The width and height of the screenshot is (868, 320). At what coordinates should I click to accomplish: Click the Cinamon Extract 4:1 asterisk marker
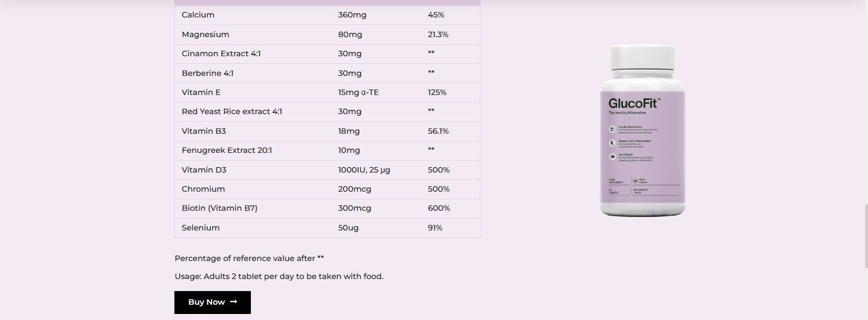(x=431, y=52)
